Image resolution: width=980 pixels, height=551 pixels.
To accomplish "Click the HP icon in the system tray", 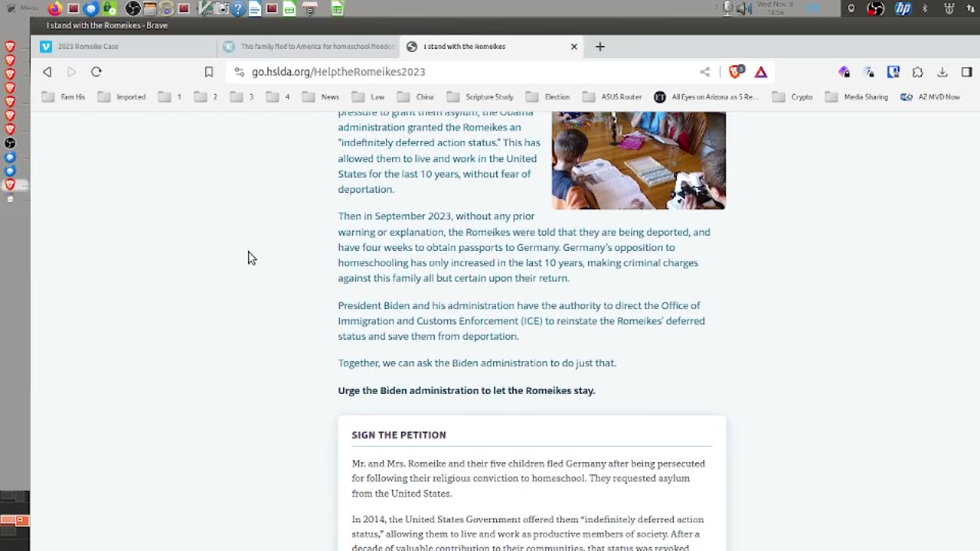I will click(x=903, y=8).
